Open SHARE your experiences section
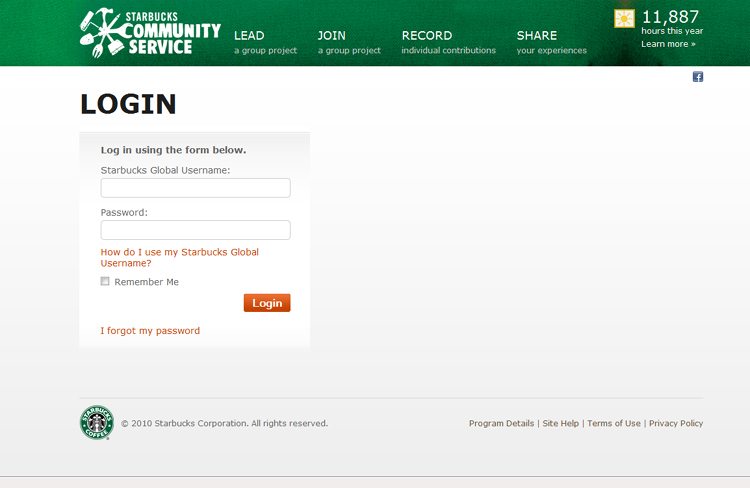Viewport: 750px width, 488px height. pos(551,41)
